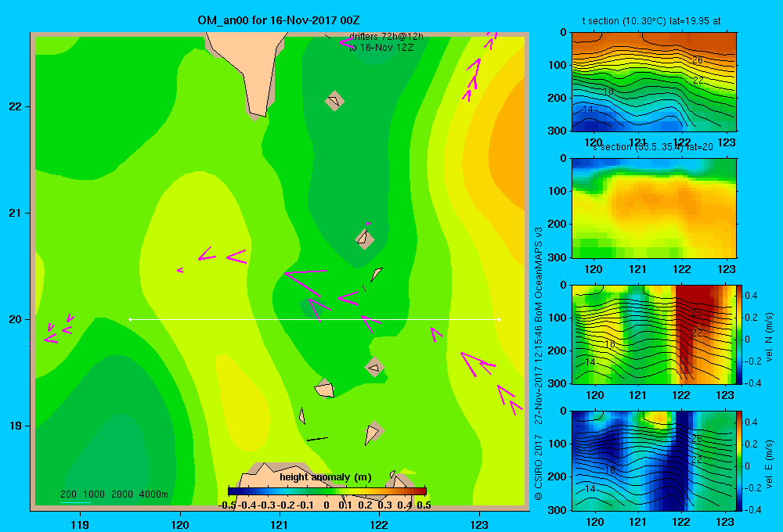
Task: Click the '200 1000 2000 4000m' depth legend
Action: tap(114, 494)
